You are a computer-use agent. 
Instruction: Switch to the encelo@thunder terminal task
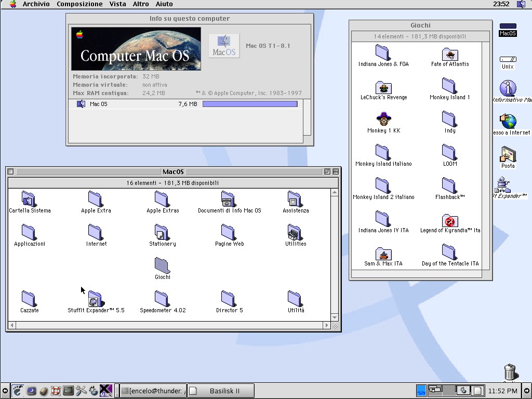153,391
